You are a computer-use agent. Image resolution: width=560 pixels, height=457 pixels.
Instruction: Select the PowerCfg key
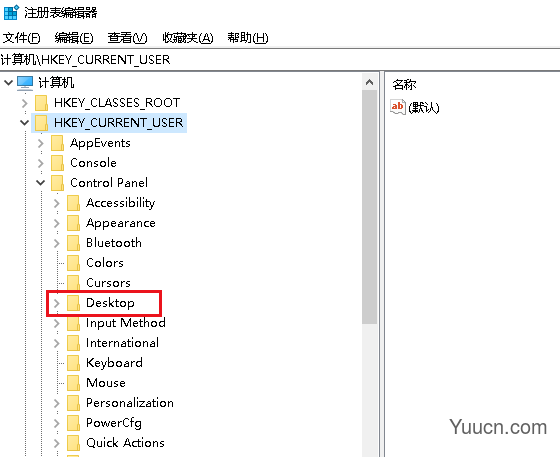114,423
